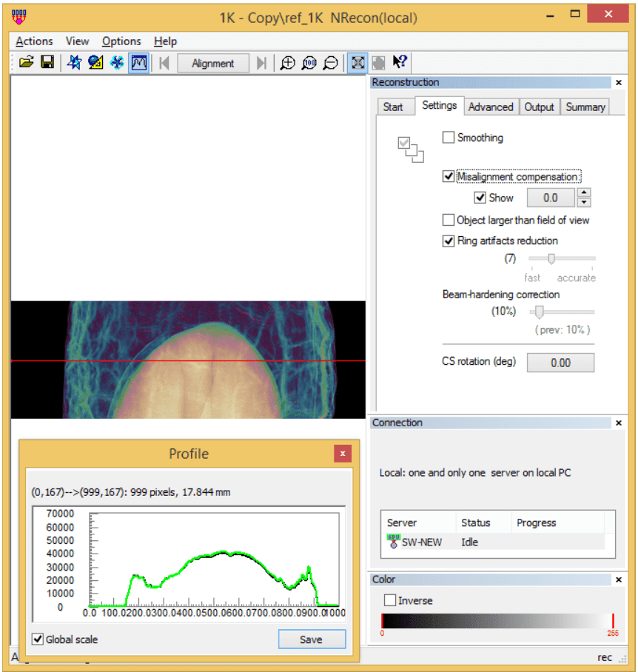Enable the Smoothing checkbox
The width and height of the screenshot is (638, 672).
(x=449, y=138)
